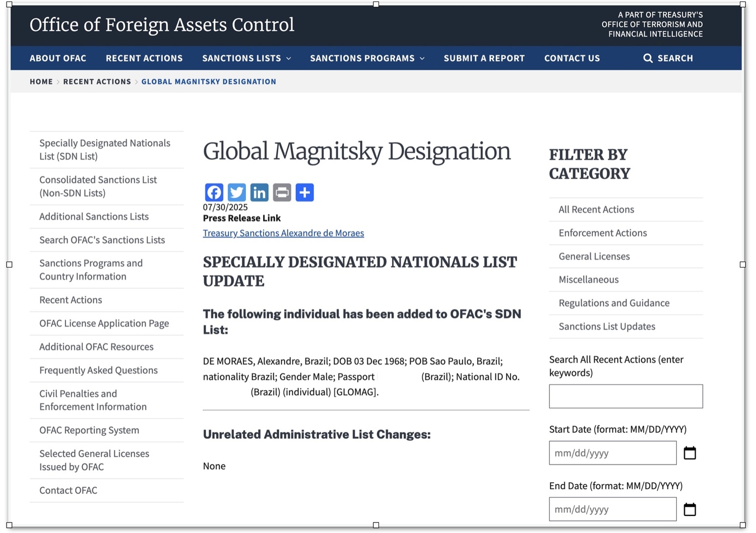Focus the Search All Recent Actions field
This screenshot has height=533, width=756.
(x=626, y=396)
